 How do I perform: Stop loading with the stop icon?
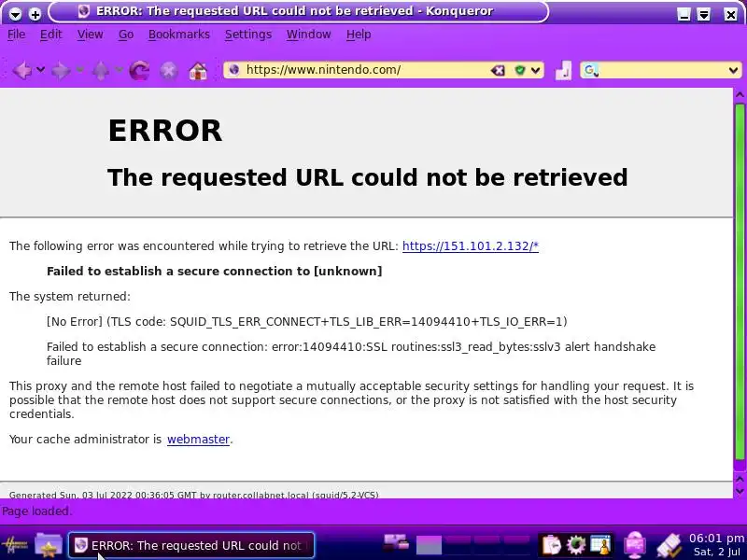[x=169, y=71]
